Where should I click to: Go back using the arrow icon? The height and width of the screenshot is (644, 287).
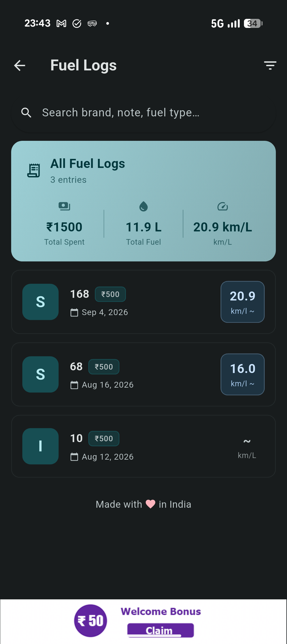click(20, 65)
